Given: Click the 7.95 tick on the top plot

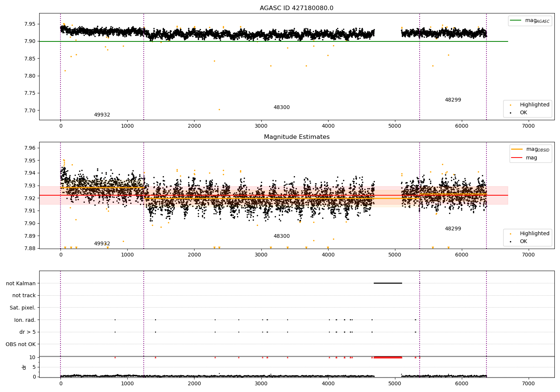Looking at the screenshot, I should 30,24.
